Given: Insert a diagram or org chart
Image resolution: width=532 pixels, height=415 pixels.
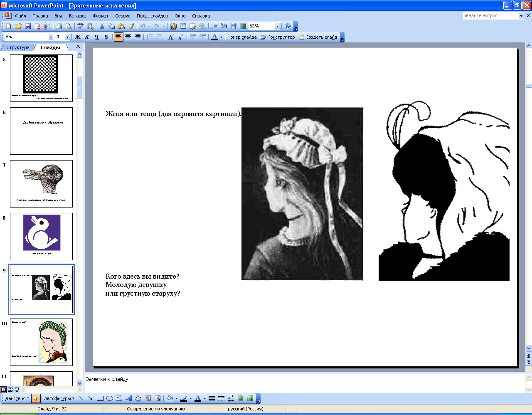Looking at the screenshot, I should pos(138,398).
